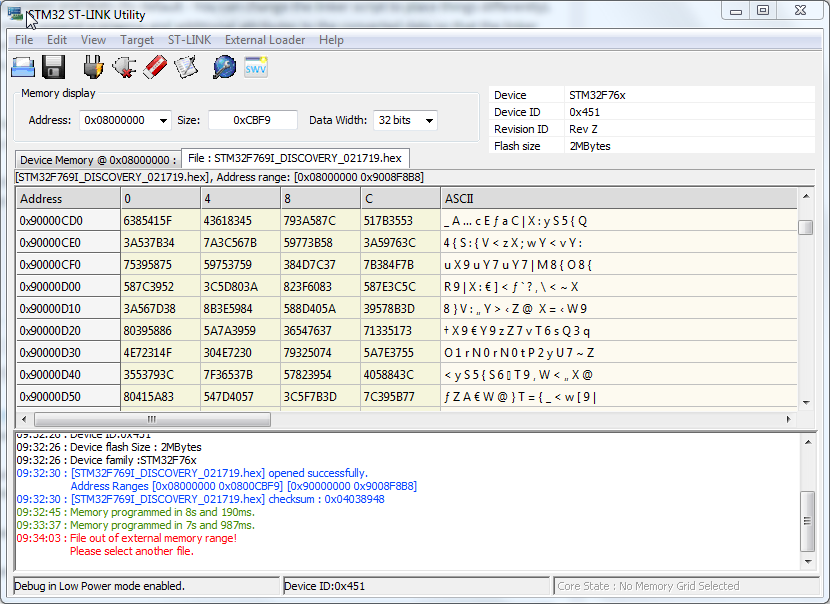Click memory grid scroll up arrow
The height and width of the screenshot is (604, 830).
[x=806, y=196]
